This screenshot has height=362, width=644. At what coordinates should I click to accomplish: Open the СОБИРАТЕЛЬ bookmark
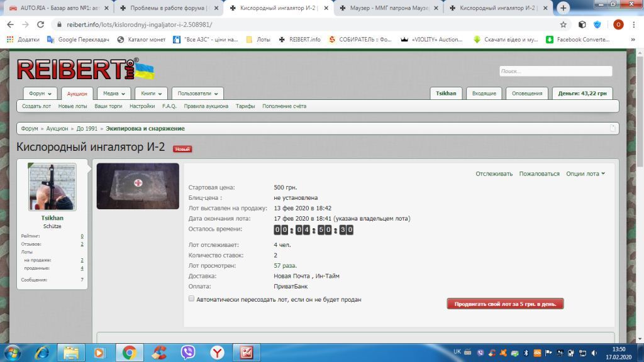pos(360,40)
